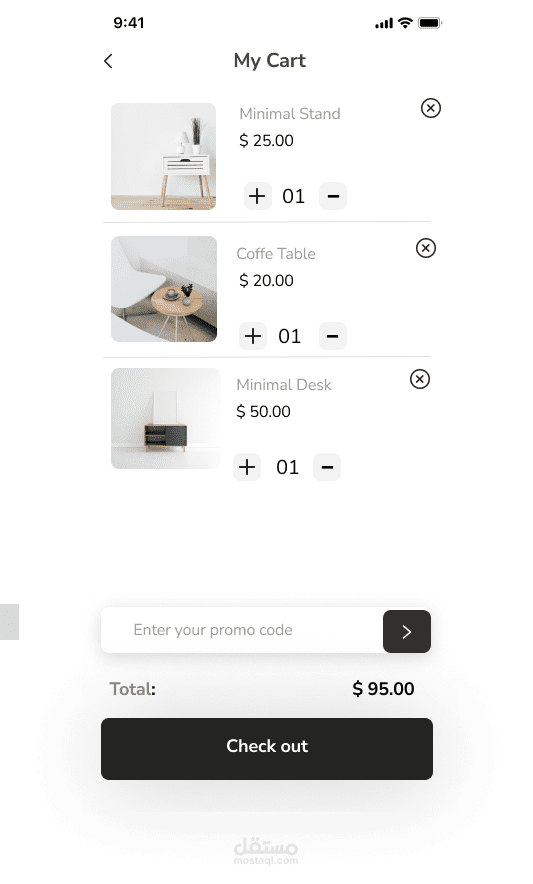The height and width of the screenshot is (884, 533).
Task: Increase Coffe Table quantity with plus
Action: [x=253, y=336]
